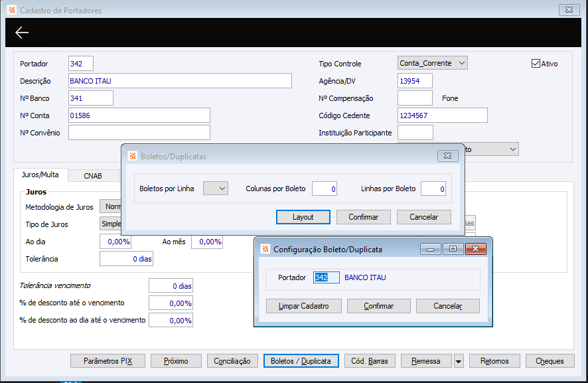Close the Boletos/Duplicatas dialog
This screenshot has height=383, width=588.
[x=448, y=156]
